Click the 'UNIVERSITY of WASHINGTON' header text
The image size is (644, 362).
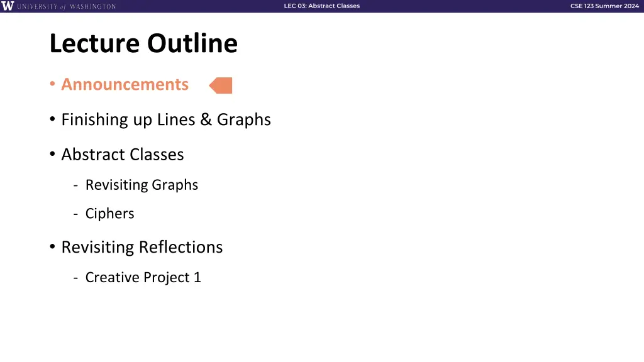[67, 6]
